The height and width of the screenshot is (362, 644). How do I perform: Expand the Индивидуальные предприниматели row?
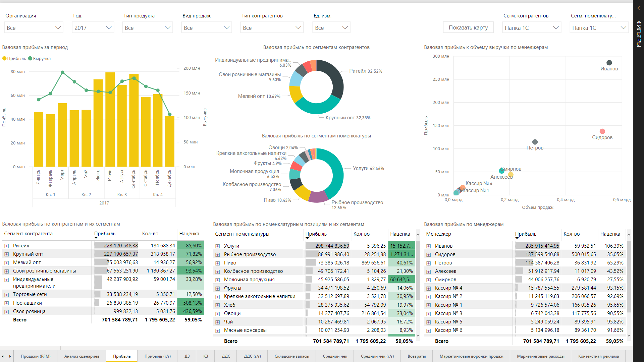coord(6,280)
